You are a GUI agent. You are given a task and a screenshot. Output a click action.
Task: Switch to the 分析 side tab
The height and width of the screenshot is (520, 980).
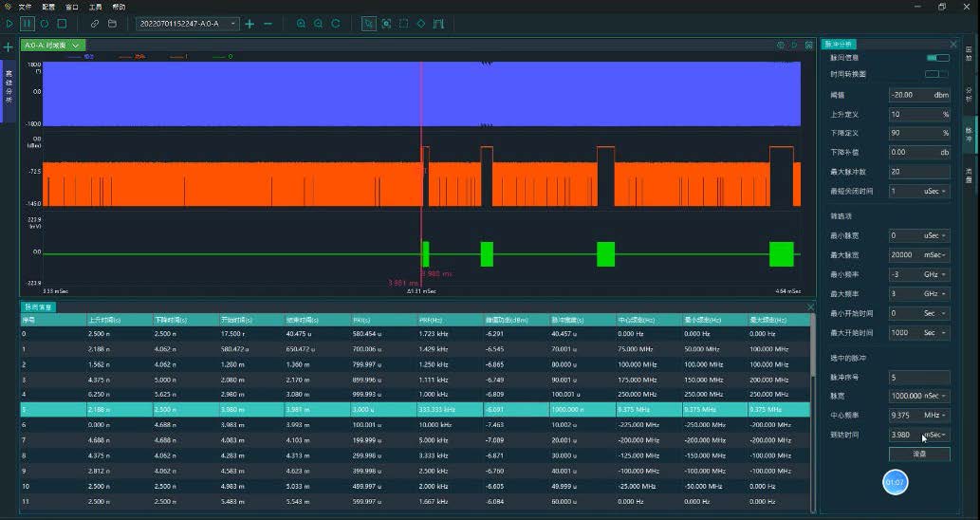[969, 94]
